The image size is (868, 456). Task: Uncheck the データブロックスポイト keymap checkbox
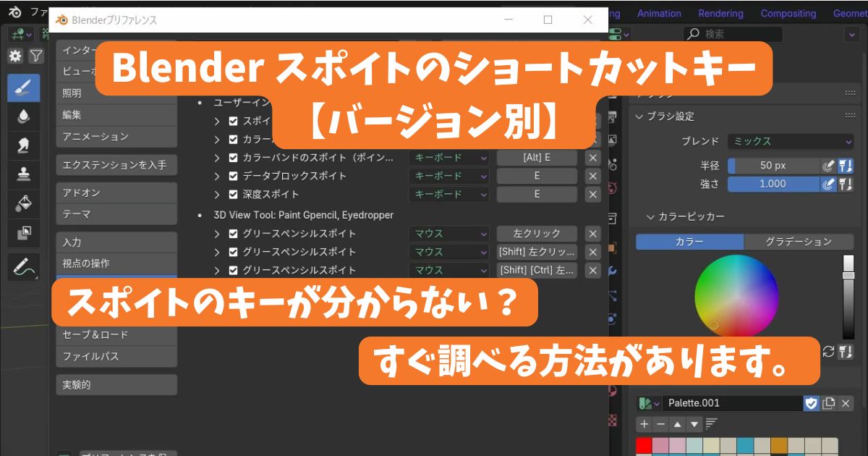234,176
